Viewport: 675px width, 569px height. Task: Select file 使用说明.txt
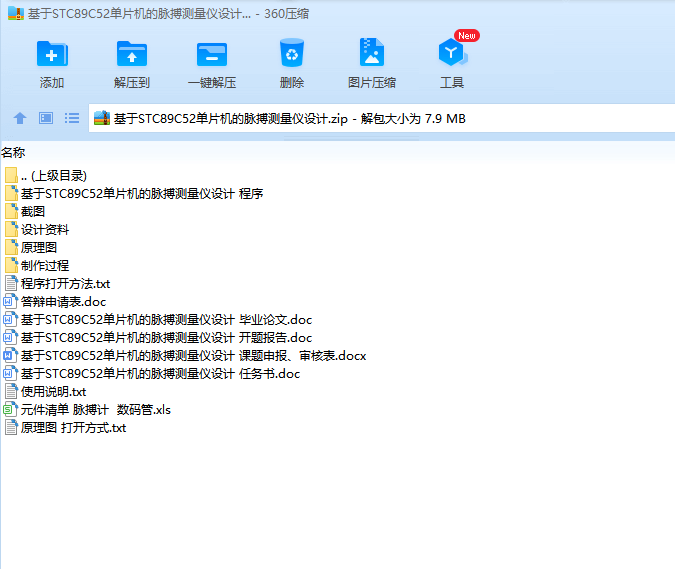(x=53, y=392)
